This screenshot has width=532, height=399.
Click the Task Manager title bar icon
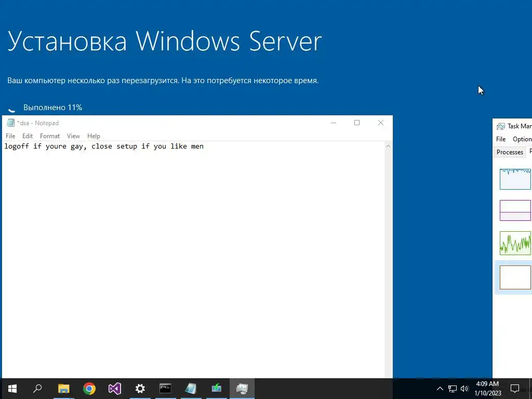click(x=500, y=126)
